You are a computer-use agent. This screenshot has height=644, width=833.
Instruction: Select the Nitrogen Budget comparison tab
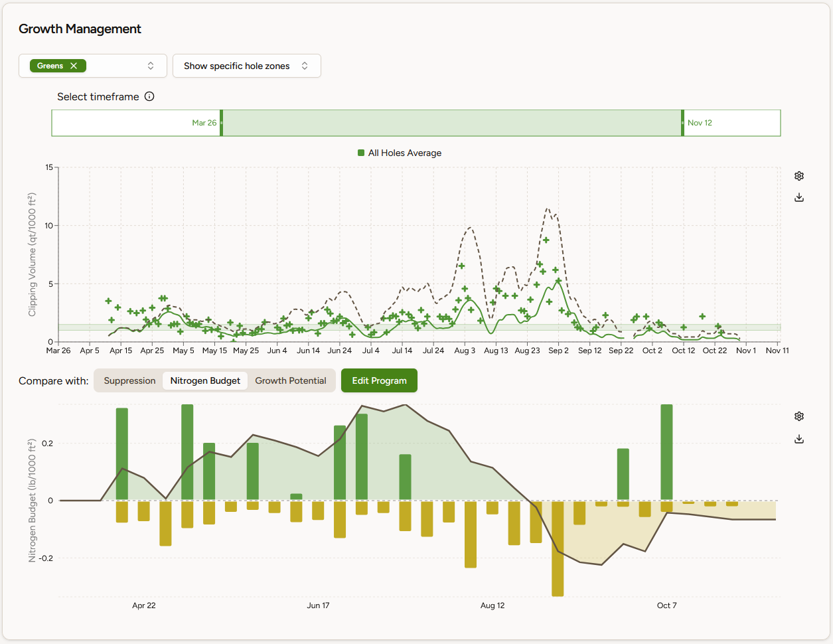[x=205, y=380]
